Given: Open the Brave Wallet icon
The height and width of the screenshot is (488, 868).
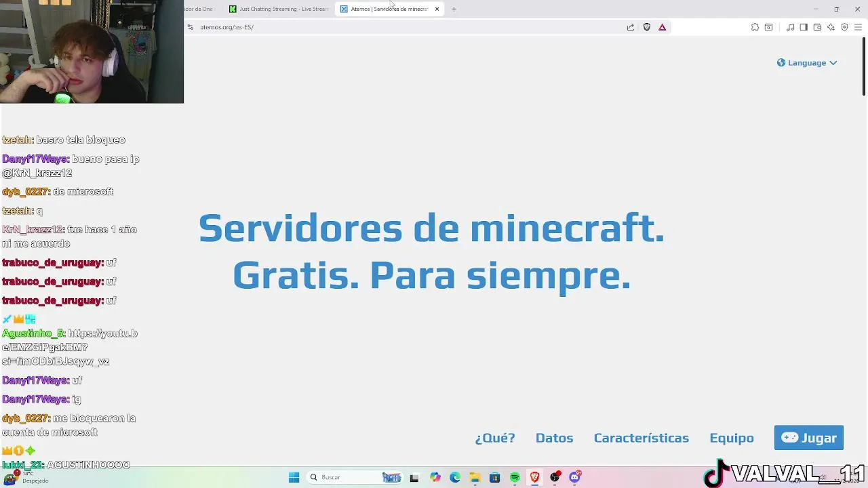Looking at the screenshot, I should (x=817, y=27).
